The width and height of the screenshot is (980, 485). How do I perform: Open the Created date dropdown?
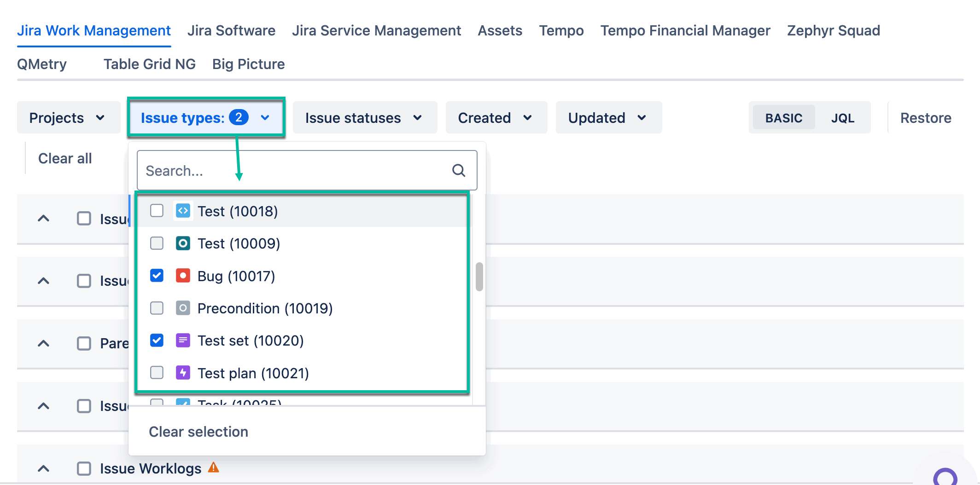pyautogui.click(x=496, y=118)
